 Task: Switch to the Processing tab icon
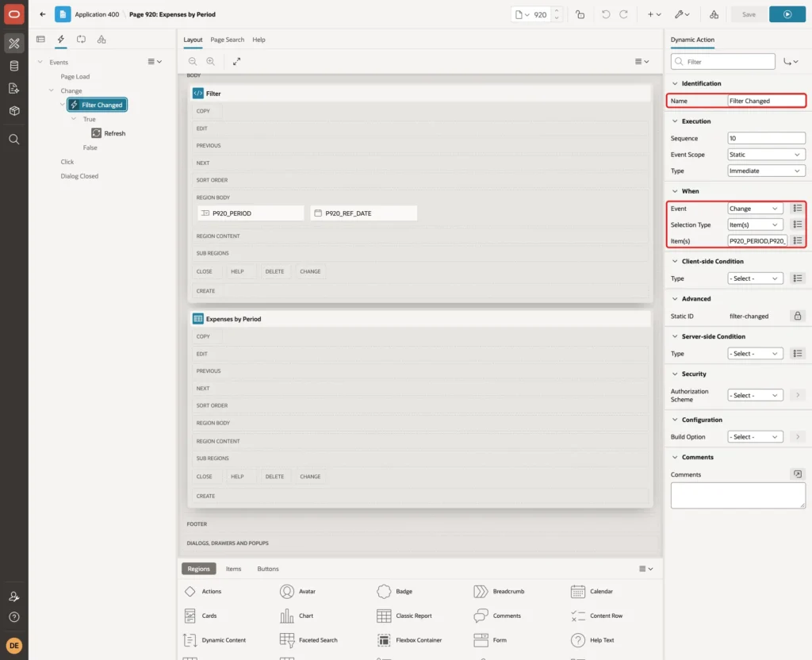81,40
